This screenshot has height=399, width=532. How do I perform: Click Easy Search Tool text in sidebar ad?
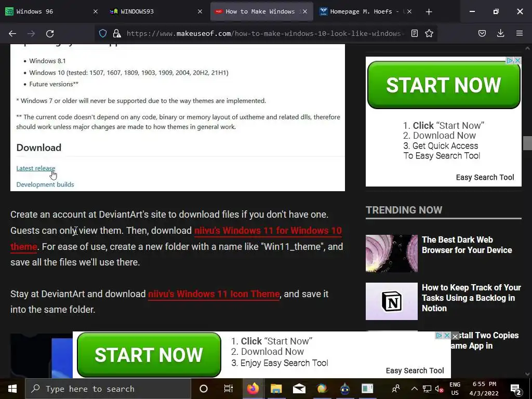pos(485,178)
